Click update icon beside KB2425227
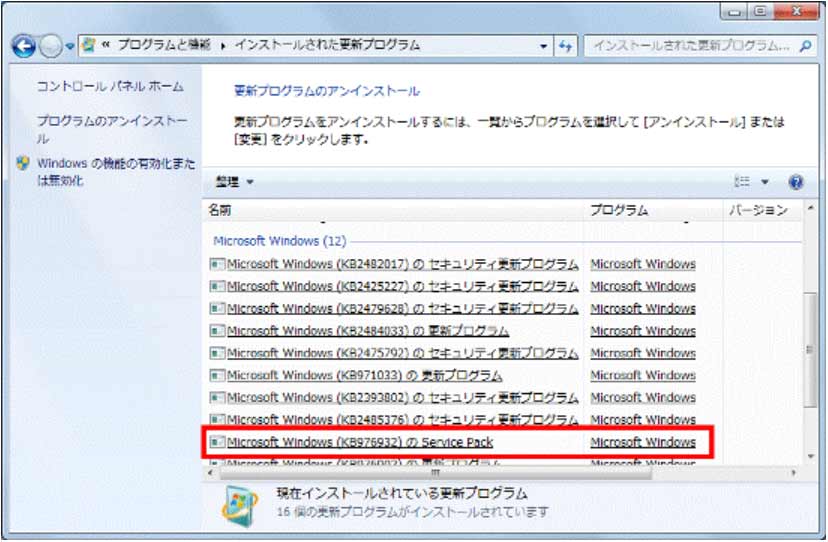Viewport: 828px width, 542px height. click(217, 286)
